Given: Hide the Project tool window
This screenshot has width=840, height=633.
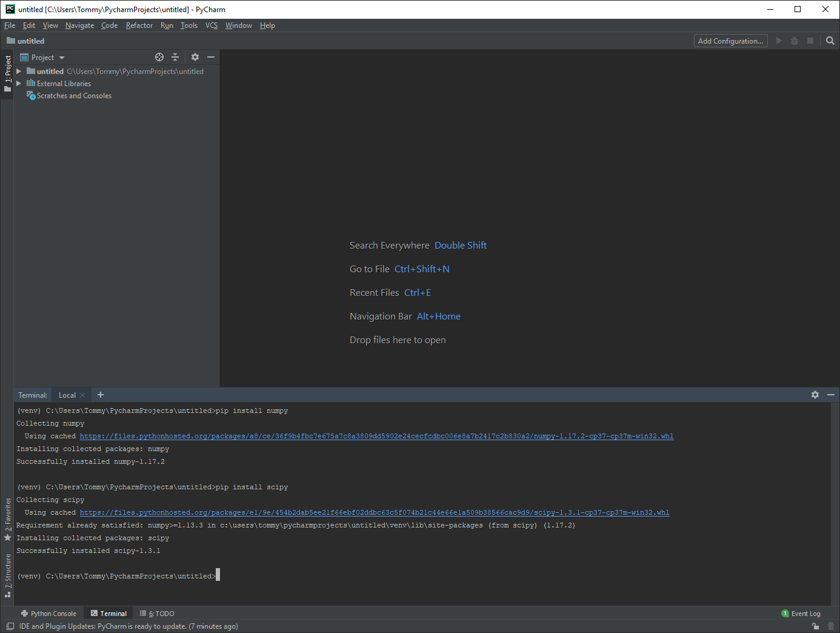Looking at the screenshot, I should click(x=210, y=57).
